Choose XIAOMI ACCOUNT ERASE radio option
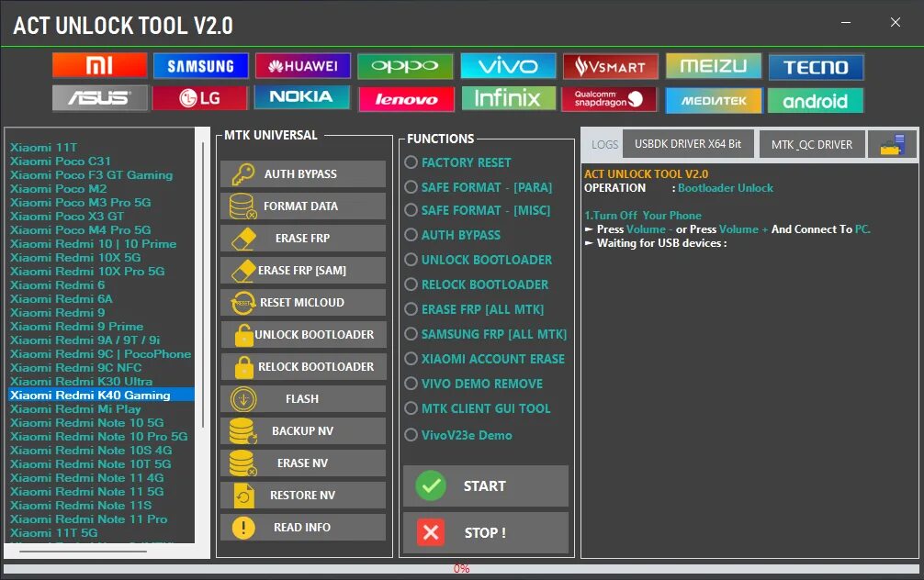The image size is (924, 580). (411, 358)
